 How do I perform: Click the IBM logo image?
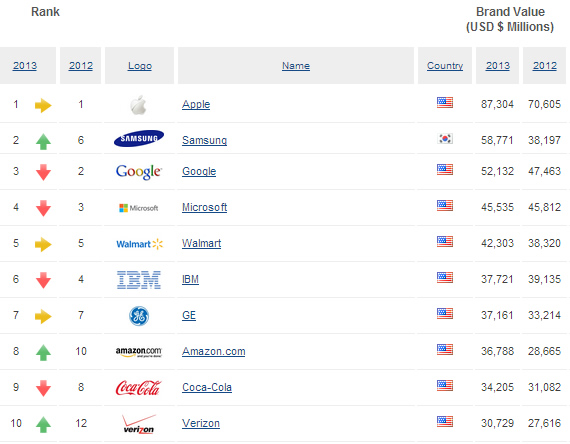tap(139, 280)
